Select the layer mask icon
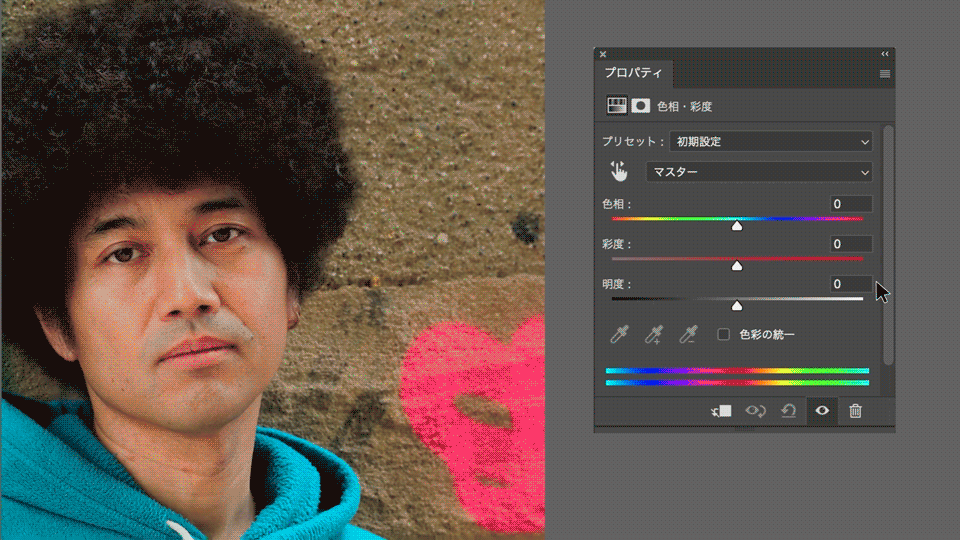The image size is (960, 540). [640, 106]
